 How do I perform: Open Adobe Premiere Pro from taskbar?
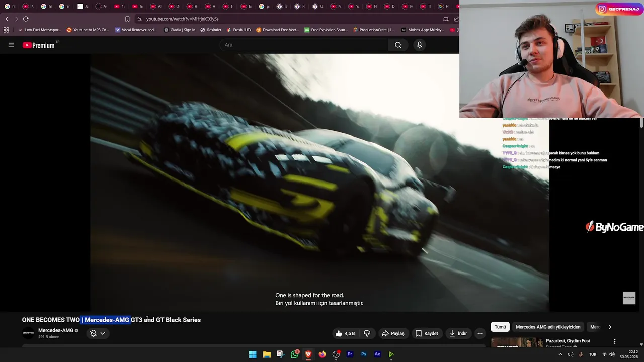click(350, 354)
